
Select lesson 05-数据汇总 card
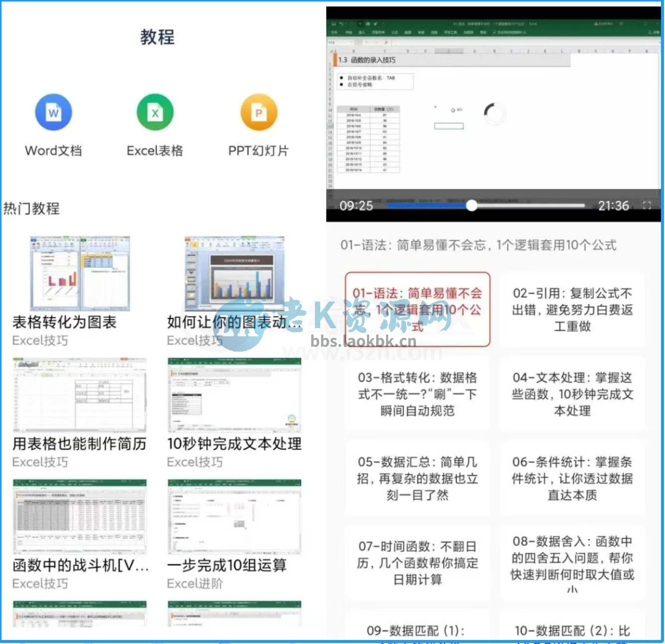(418, 478)
